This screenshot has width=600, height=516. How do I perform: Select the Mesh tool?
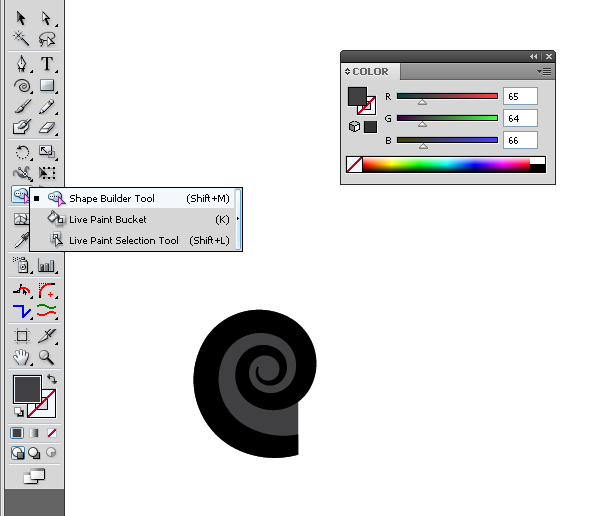pos(20,219)
